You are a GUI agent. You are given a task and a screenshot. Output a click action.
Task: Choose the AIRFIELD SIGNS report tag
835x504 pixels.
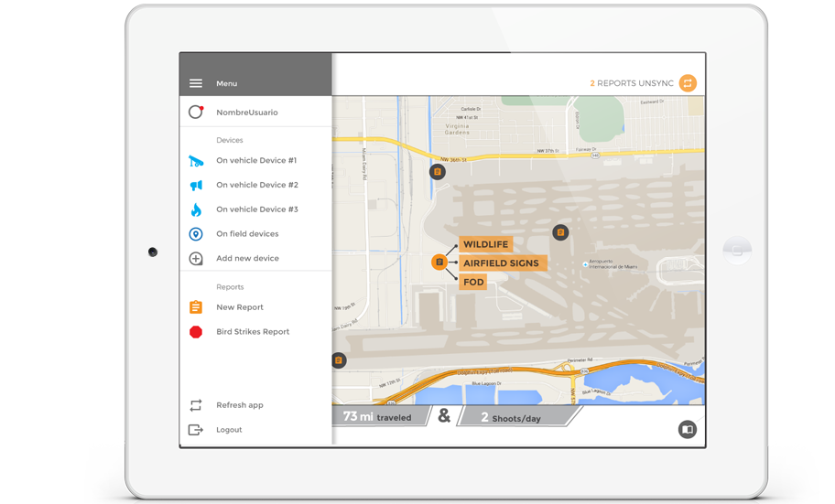pyautogui.click(x=503, y=263)
